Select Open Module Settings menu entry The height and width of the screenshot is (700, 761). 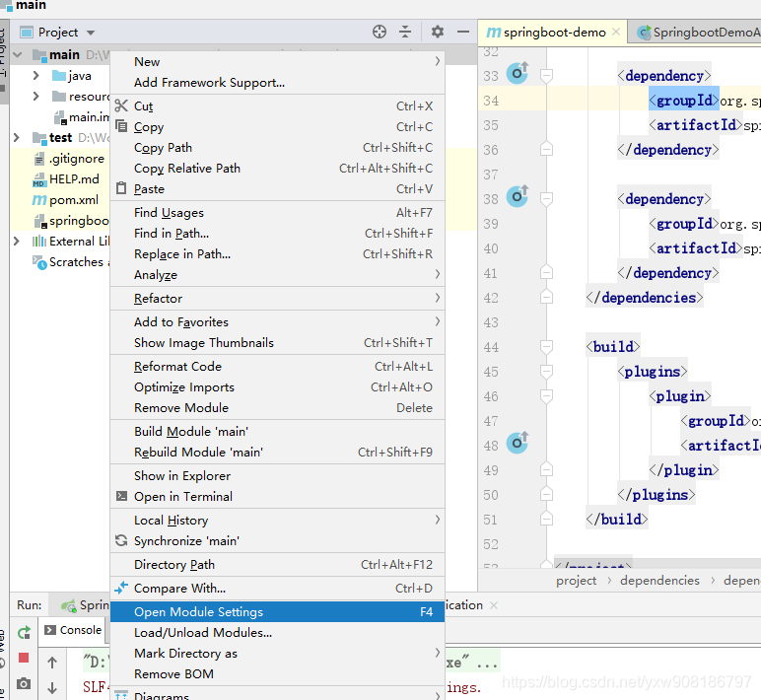278,611
